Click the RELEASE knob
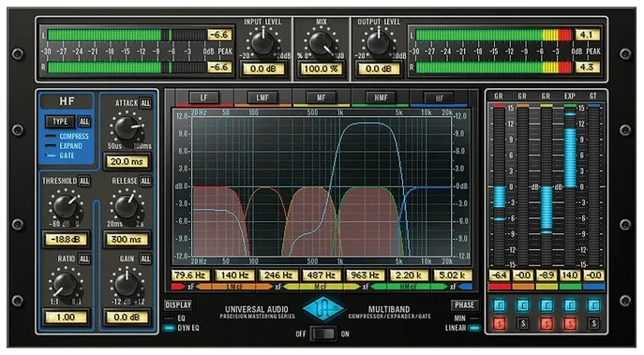644x355 pixels. [127, 206]
